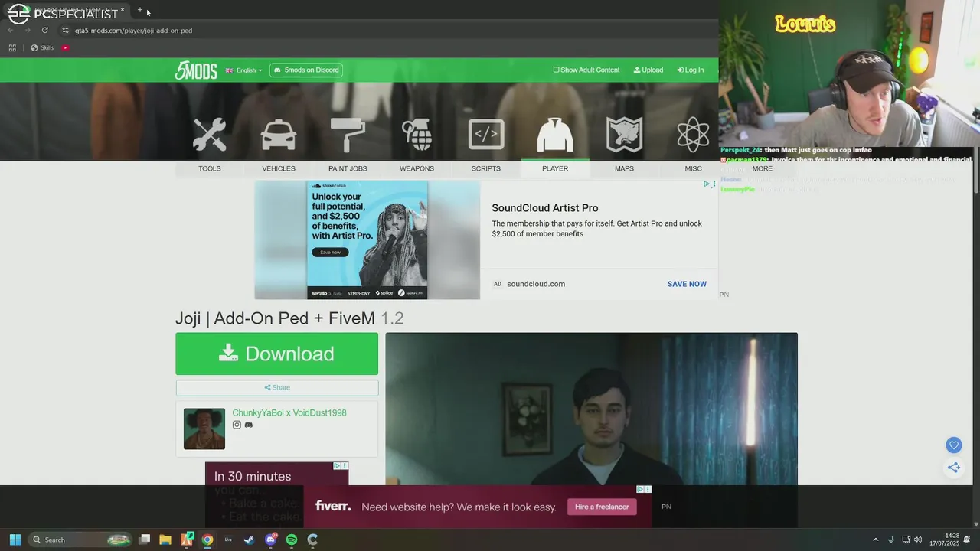Open Discord from the taskbar
This screenshot has width=980, height=551.
pos(270,540)
